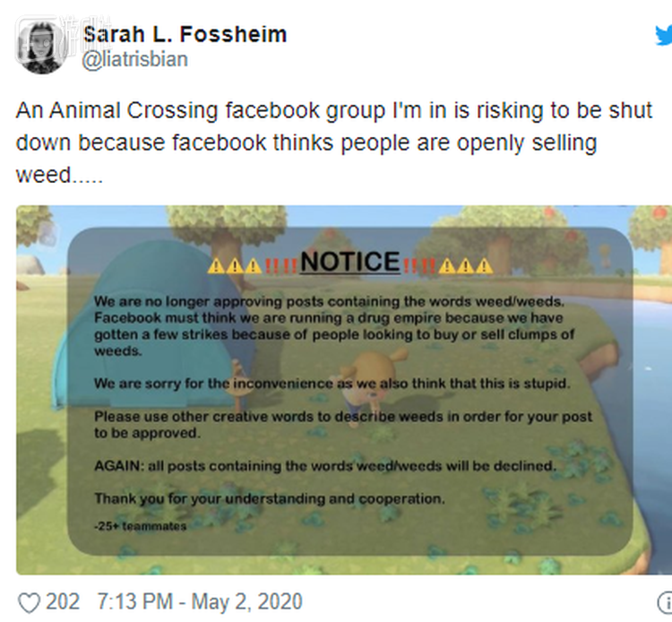Like the tweet with the heart icon

click(30, 602)
